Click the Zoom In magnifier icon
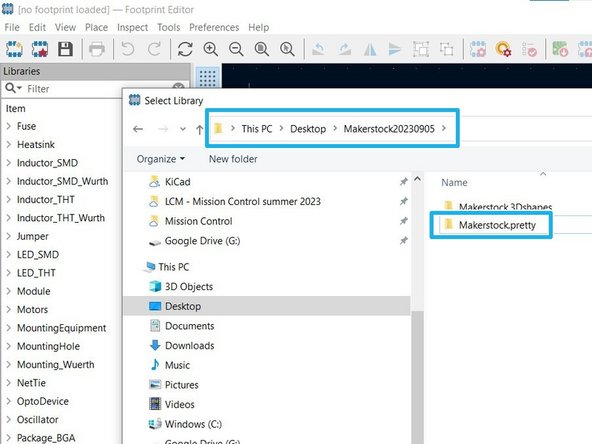This screenshot has width=592, height=444. 210,49
